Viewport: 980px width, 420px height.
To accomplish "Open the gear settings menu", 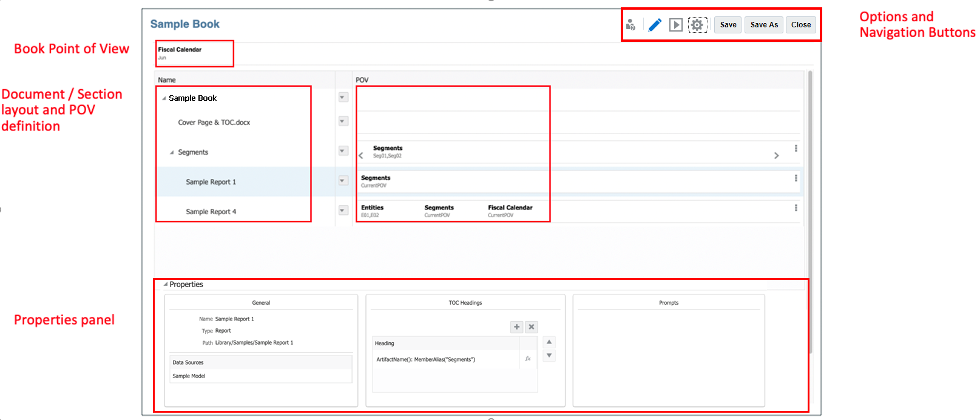I will 698,25.
